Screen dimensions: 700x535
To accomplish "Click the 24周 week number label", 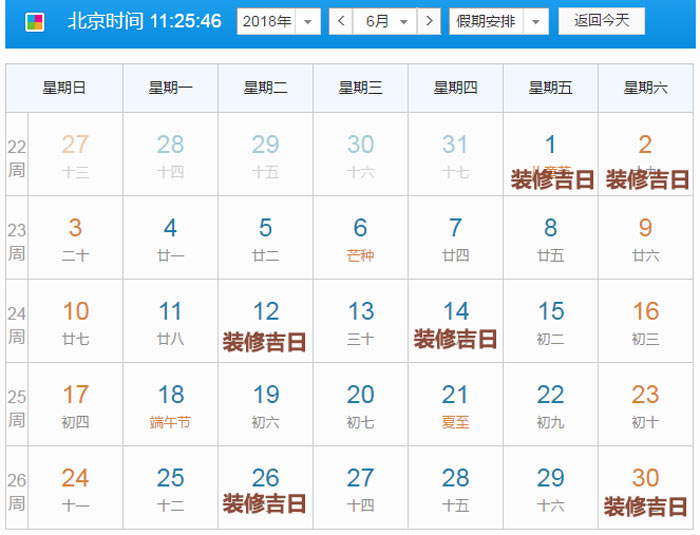I will [x=17, y=324].
